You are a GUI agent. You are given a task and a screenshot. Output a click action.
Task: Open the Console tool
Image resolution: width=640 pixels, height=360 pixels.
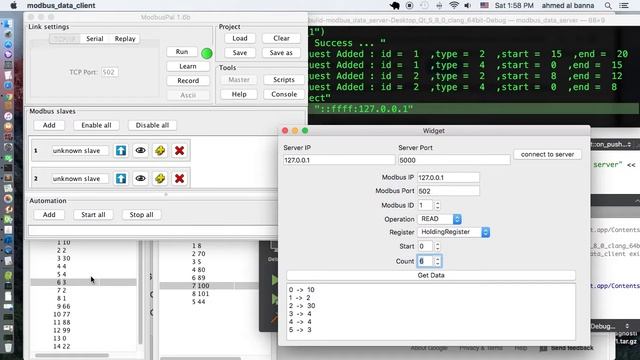(284, 94)
